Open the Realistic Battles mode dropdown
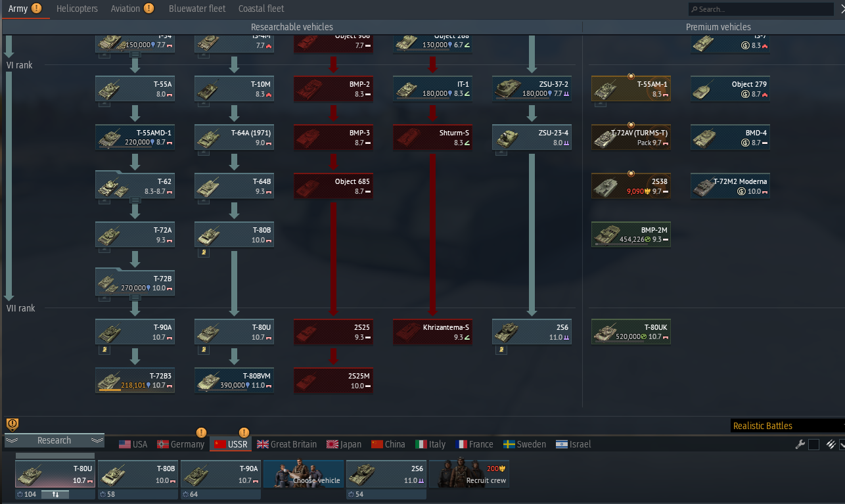Image resolution: width=845 pixels, height=504 pixels. [787, 426]
